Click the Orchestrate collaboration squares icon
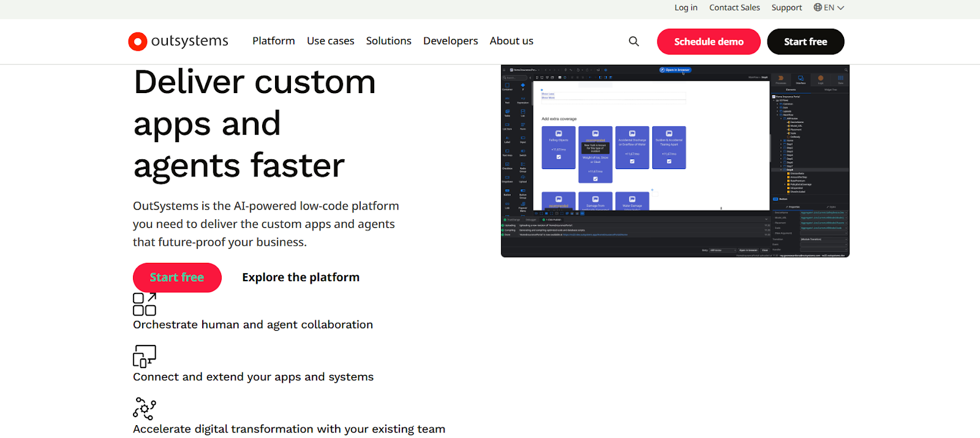980x438 pixels. click(145, 304)
